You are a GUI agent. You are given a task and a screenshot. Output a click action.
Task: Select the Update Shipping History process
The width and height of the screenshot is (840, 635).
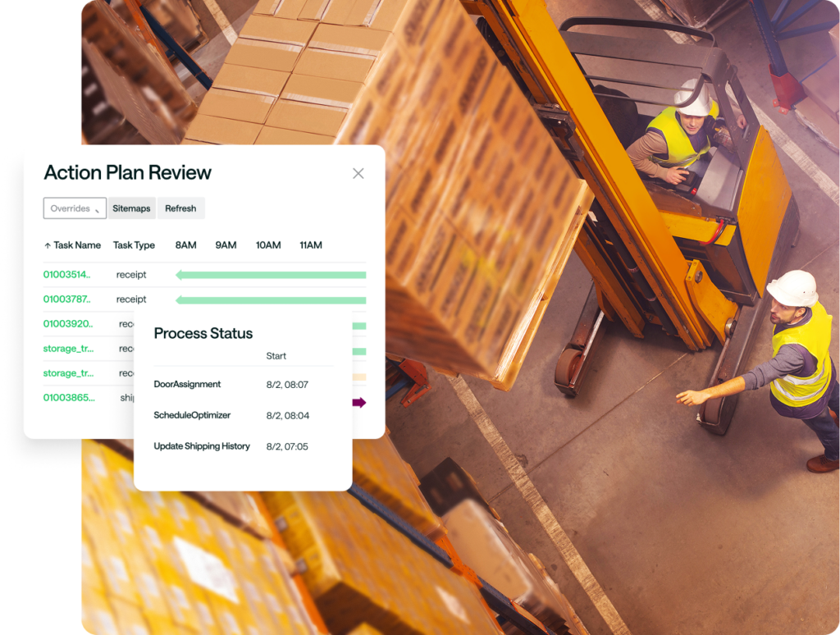[x=202, y=446]
